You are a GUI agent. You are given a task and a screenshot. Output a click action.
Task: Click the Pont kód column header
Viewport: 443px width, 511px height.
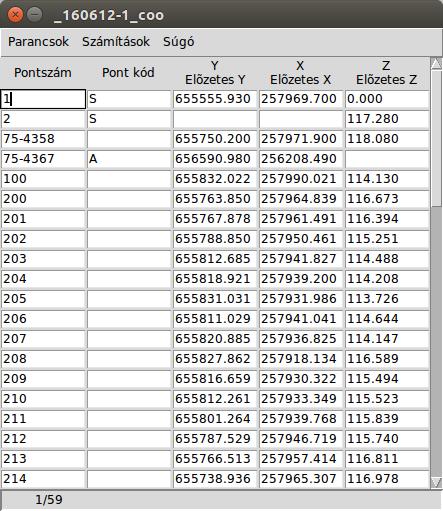coord(129,73)
